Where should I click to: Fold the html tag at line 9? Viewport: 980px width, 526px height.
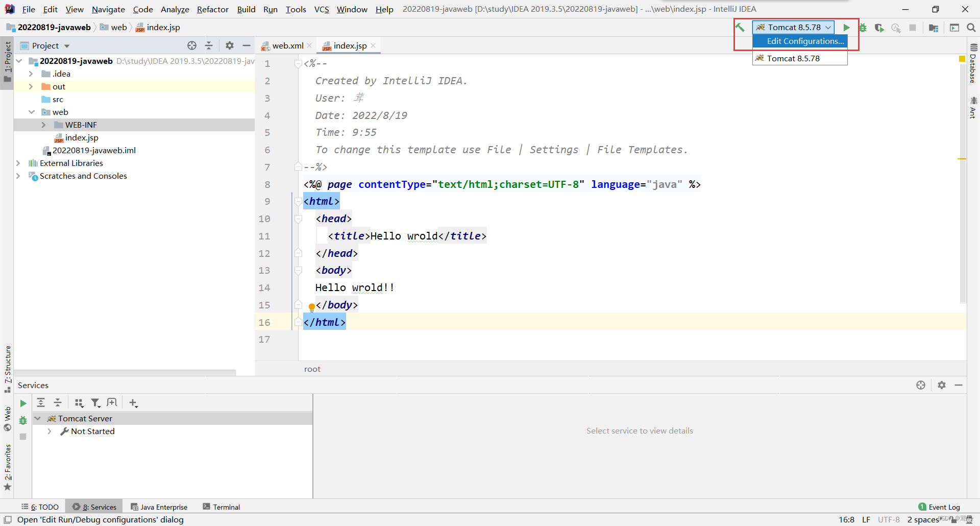click(298, 201)
